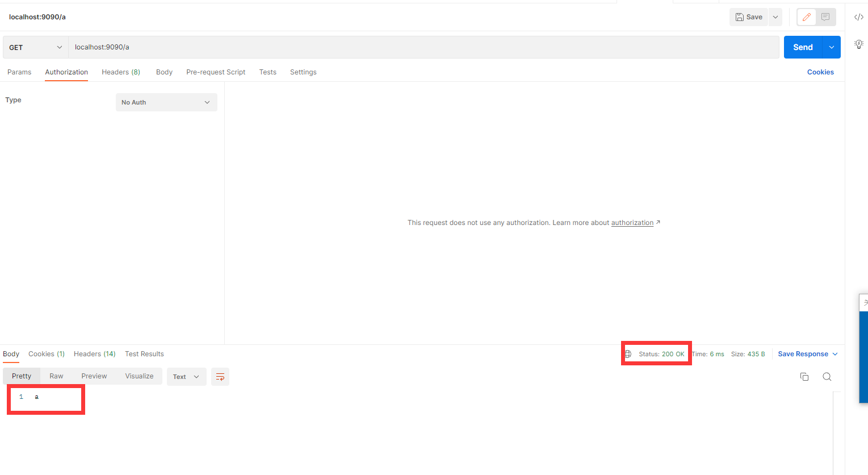
Task: Select the response Body tab
Action: (11, 354)
